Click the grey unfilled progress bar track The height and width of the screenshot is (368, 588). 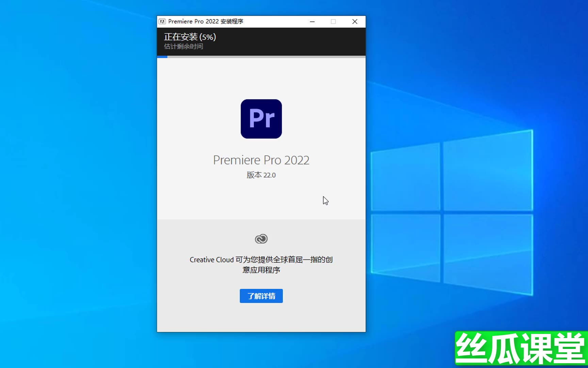coord(265,57)
